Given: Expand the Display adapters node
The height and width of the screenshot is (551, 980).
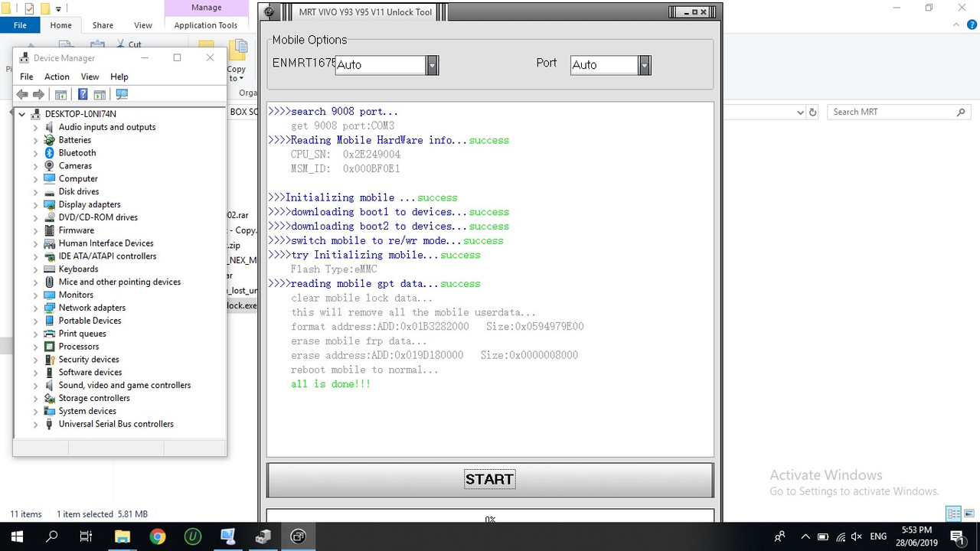Looking at the screenshot, I should point(35,204).
